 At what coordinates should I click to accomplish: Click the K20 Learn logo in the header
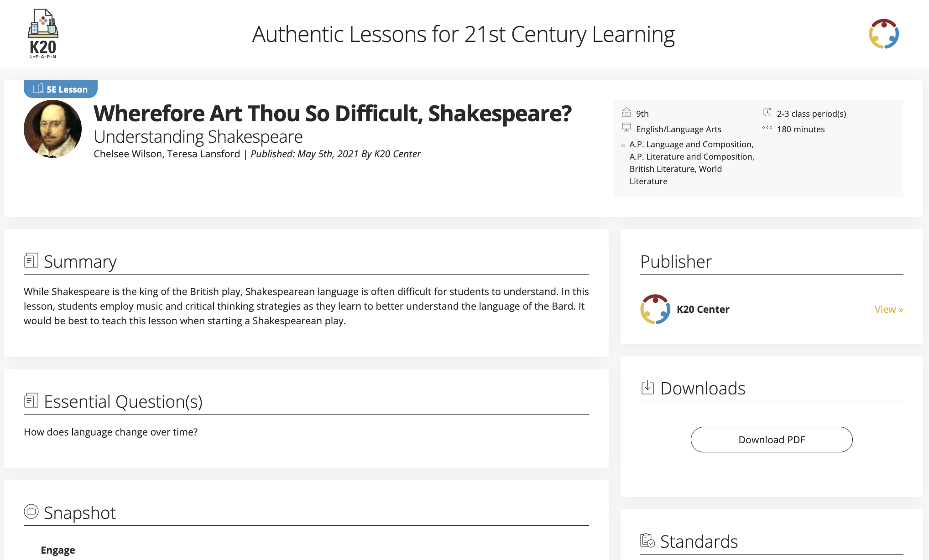[44, 33]
